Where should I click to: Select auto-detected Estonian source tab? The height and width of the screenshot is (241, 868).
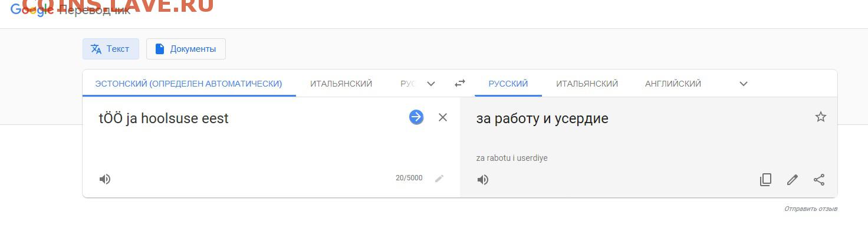pyautogui.click(x=189, y=84)
